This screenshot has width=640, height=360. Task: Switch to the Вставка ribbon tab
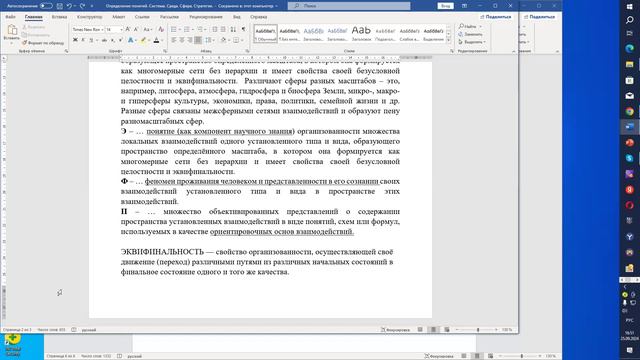pos(59,17)
